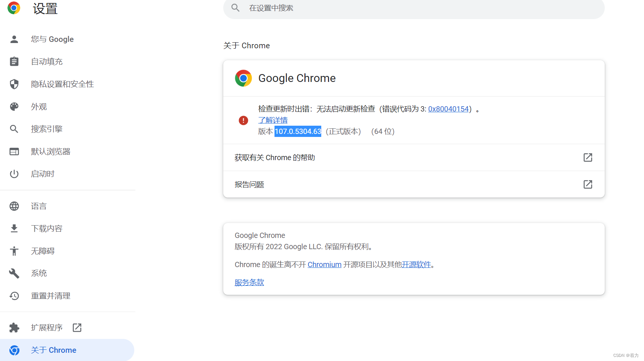Image resolution: width=644 pixels, height=361 pixels.
Task: Open 扩展程序 via external link icon
Action: [x=76, y=327]
